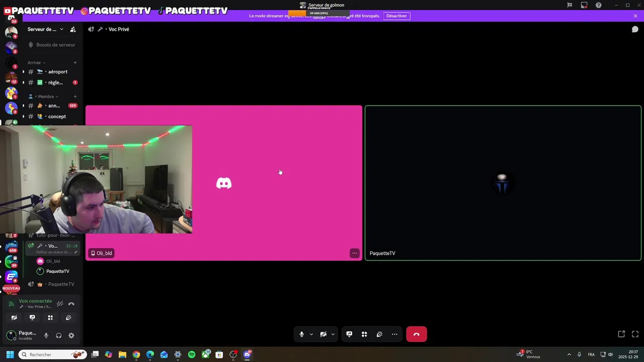The width and height of the screenshot is (644, 362).
Task: Open the Discord help question mark icon
Action: [598, 5]
